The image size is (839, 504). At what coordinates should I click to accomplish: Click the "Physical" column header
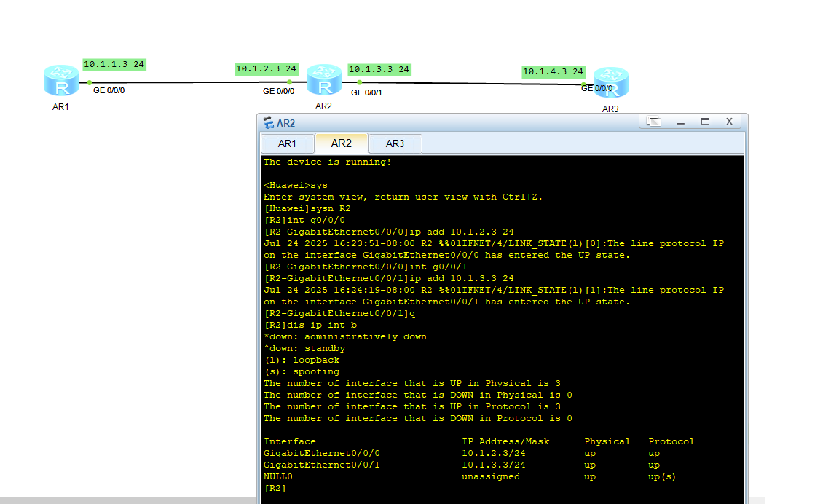pyautogui.click(x=607, y=441)
